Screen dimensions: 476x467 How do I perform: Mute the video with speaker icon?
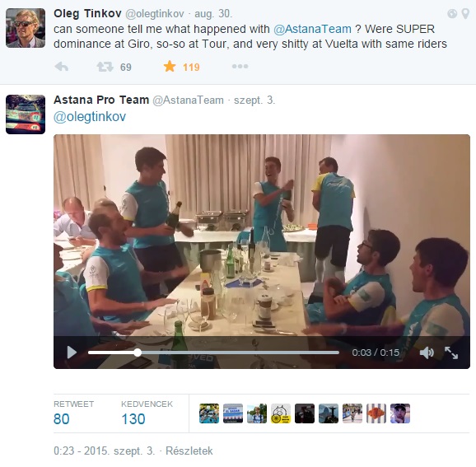427,353
